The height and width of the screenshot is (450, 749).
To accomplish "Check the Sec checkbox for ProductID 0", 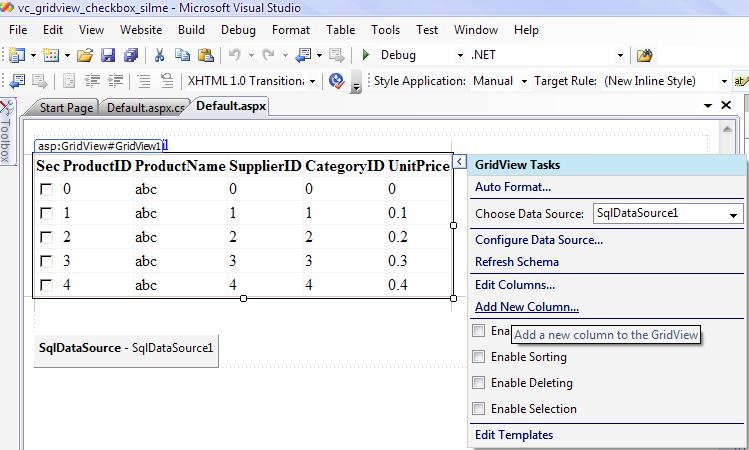I will coord(46,189).
